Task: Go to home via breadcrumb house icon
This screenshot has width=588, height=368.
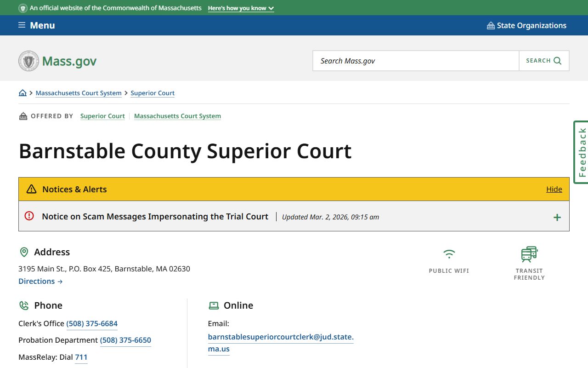Action: click(x=23, y=93)
